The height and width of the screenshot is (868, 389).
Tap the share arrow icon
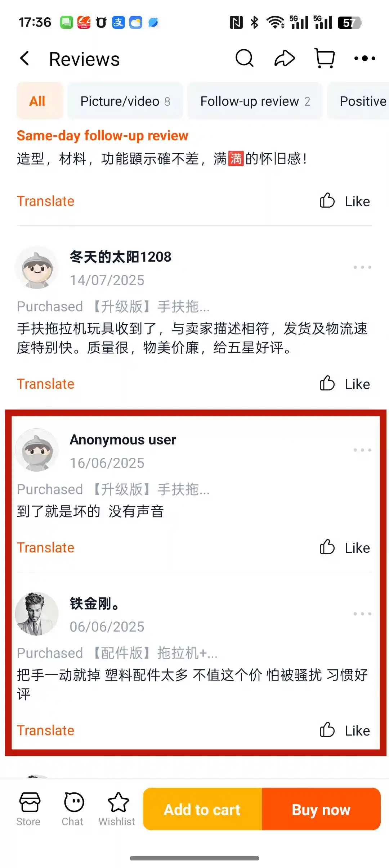point(285,58)
